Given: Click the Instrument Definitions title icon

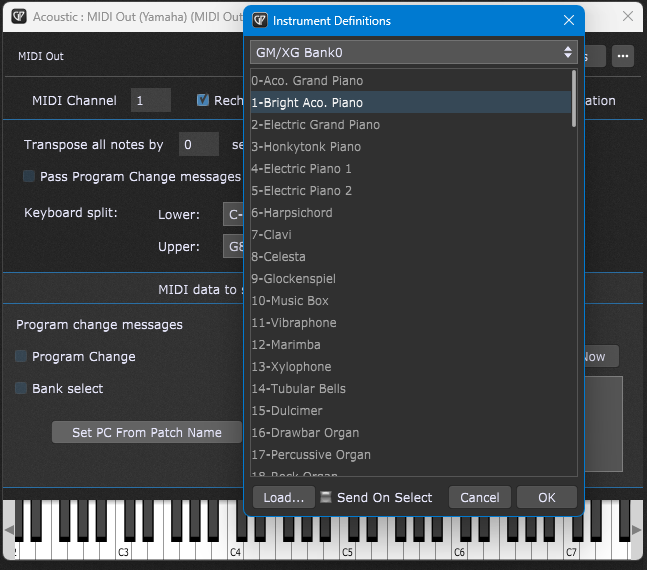Looking at the screenshot, I should tap(260, 20).
